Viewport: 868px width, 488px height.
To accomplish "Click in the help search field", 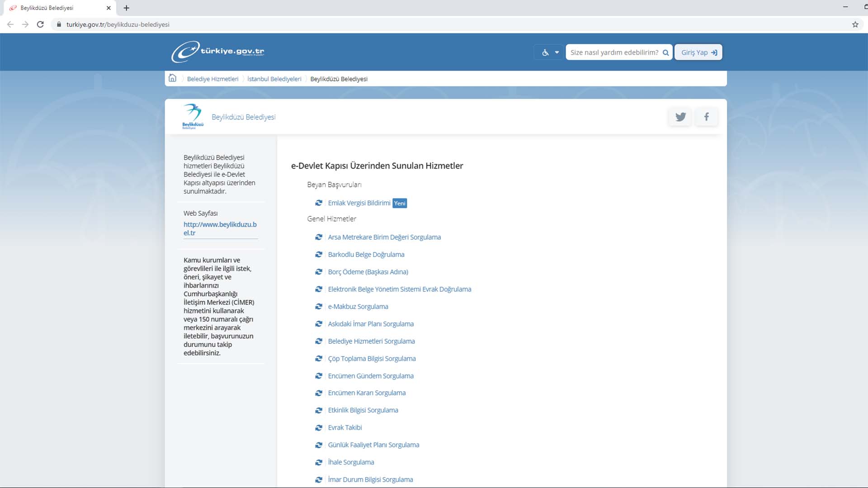I will [613, 52].
